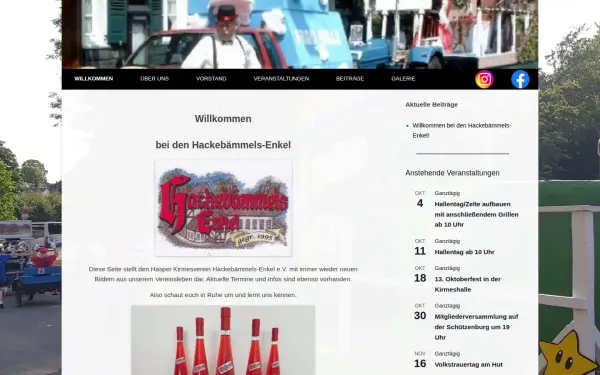Open the ÜBER UNS menu
This screenshot has height=375, width=600.
tap(155, 78)
